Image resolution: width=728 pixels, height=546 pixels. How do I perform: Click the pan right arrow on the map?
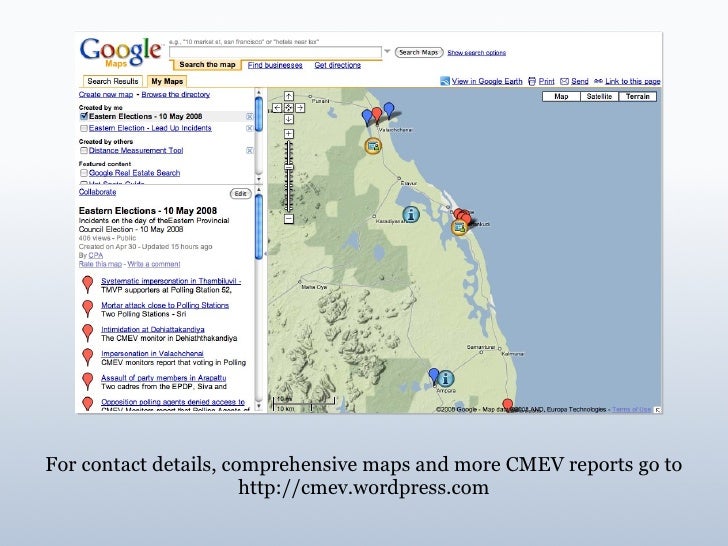pos(300,108)
